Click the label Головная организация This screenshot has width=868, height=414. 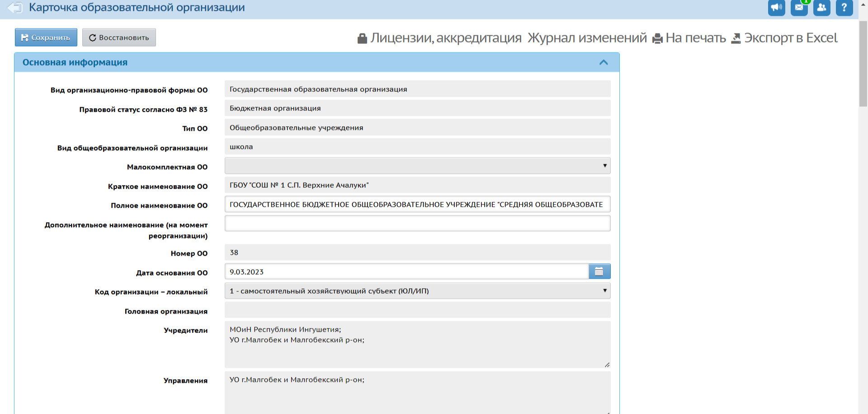[x=166, y=311]
